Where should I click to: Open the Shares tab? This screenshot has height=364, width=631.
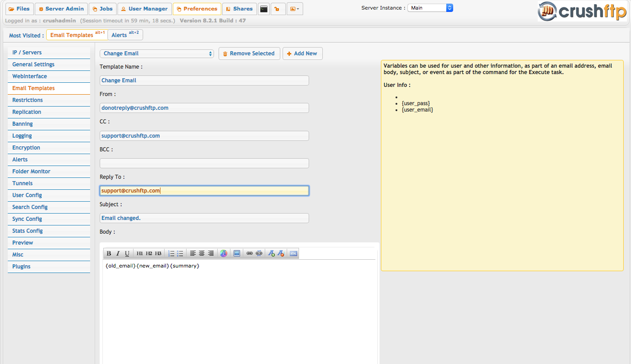click(x=240, y=9)
